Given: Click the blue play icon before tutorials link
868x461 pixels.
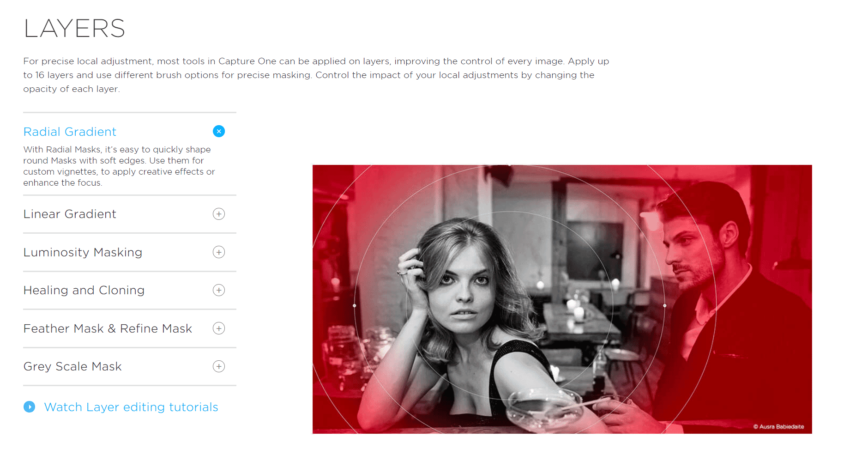Looking at the screenshot, I should click(29, 407).
